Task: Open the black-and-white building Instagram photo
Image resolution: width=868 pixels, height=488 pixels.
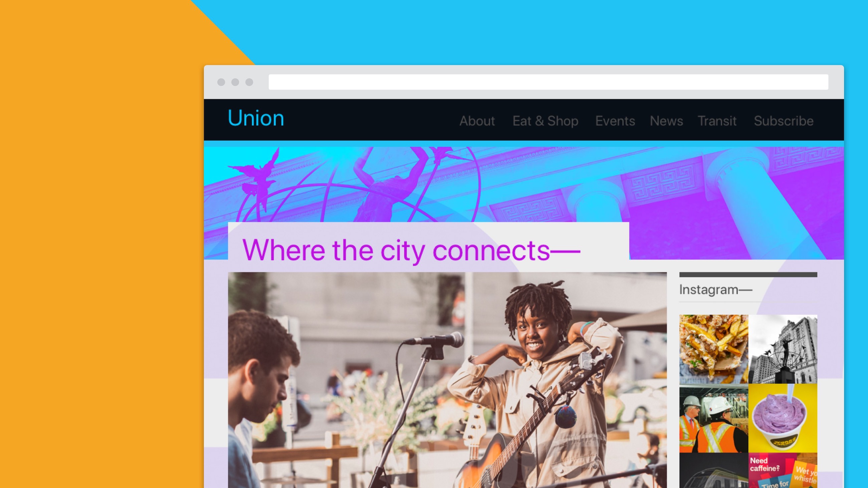Action: tap(783, 349)
